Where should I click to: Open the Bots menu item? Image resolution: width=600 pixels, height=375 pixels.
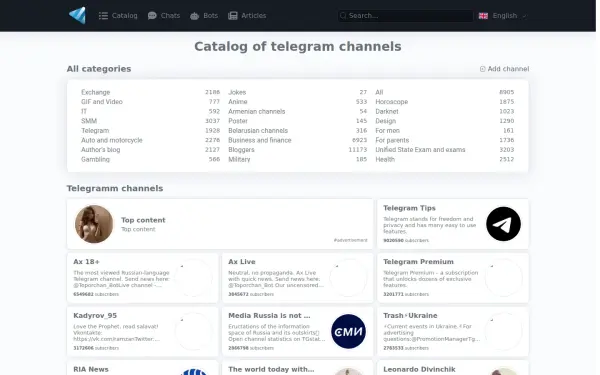204,16
